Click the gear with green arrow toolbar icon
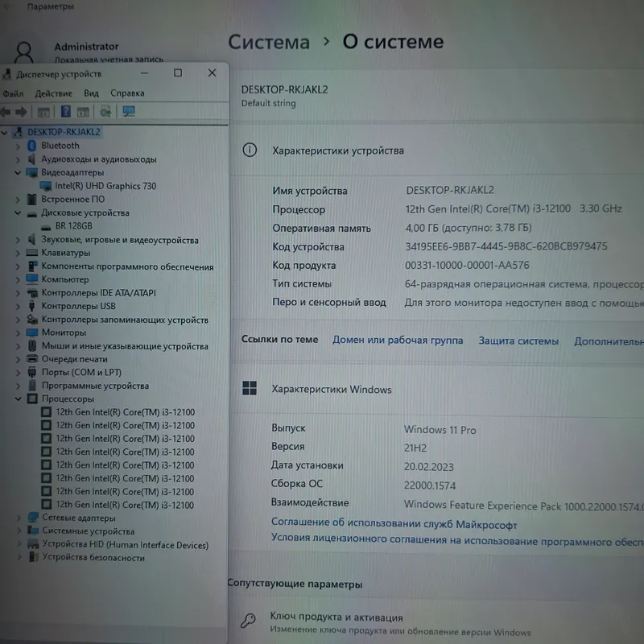Screen dimensions: 644x644 [105, 111]
